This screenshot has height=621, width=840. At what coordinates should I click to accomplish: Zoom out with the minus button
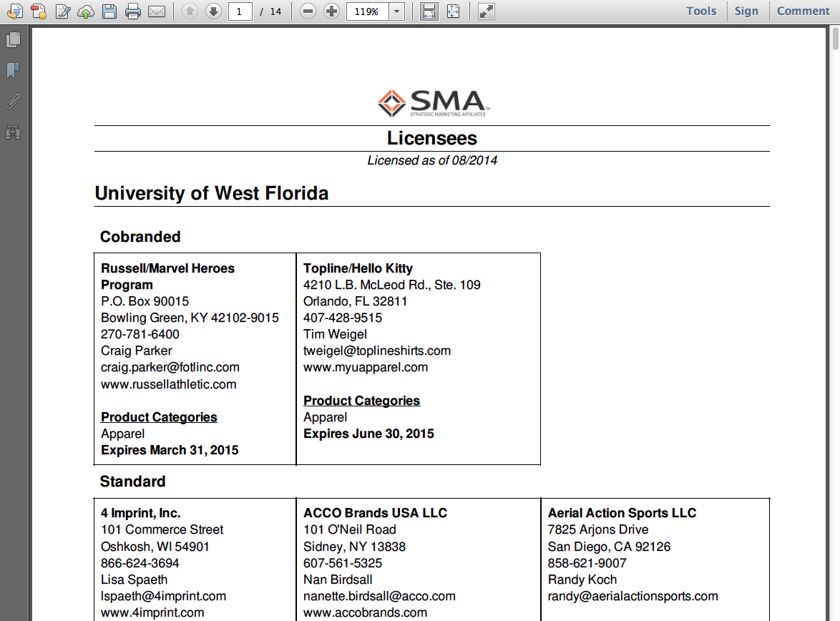tap(308, 11)
